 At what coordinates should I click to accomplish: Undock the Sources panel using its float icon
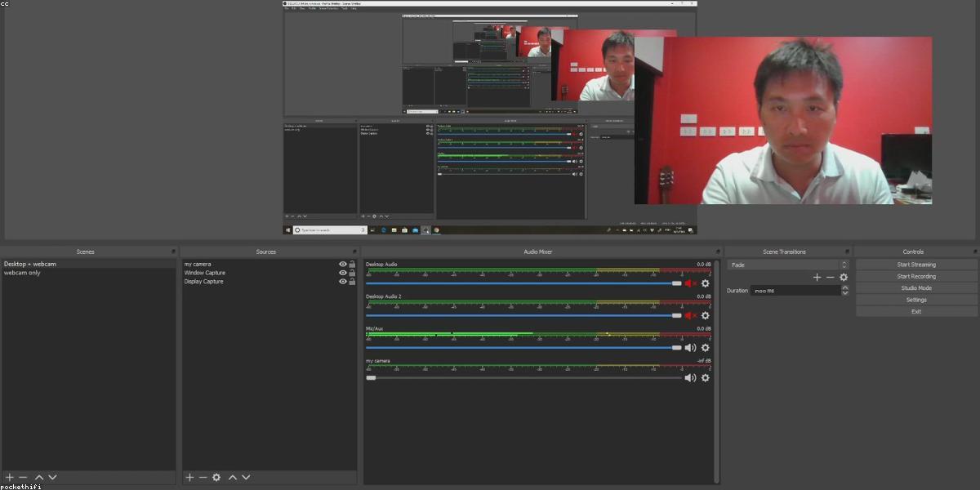[x=353, y=252]
